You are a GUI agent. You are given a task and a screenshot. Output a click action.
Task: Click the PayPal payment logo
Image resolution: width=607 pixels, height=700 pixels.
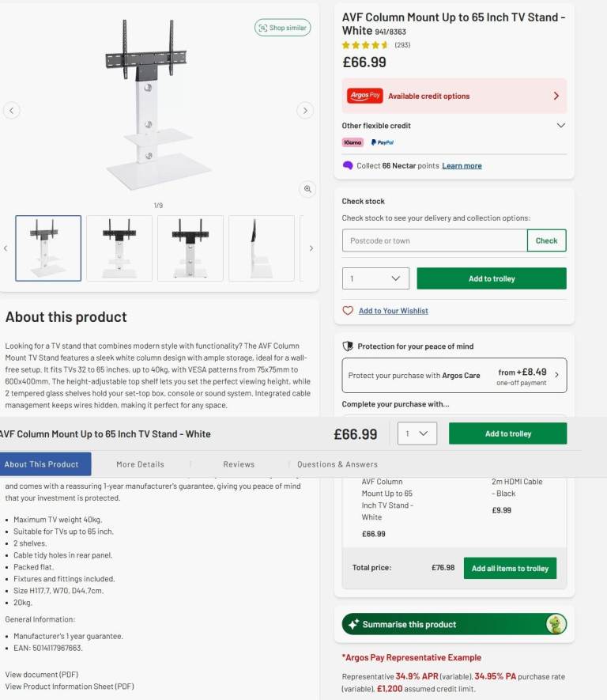tap(383, 142)
